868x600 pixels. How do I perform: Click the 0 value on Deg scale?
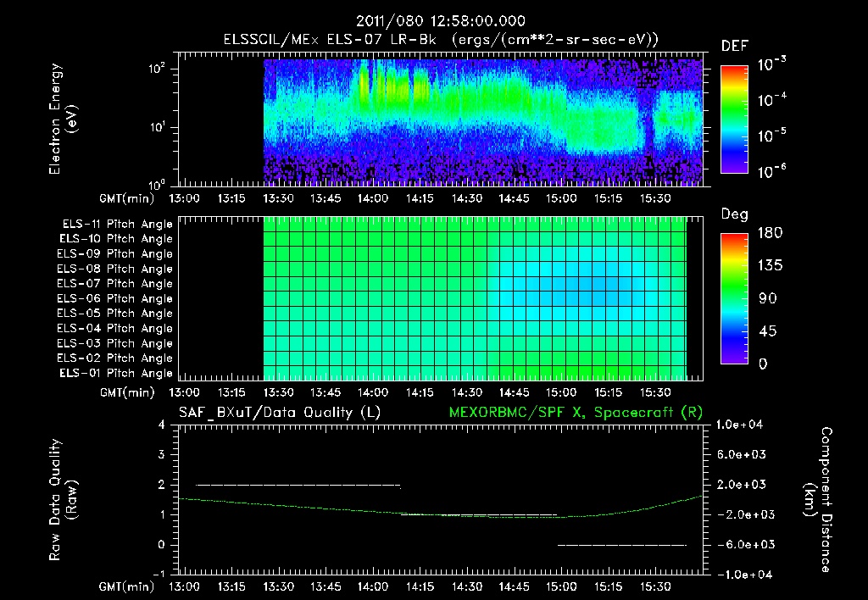click(x=764, y=364)
